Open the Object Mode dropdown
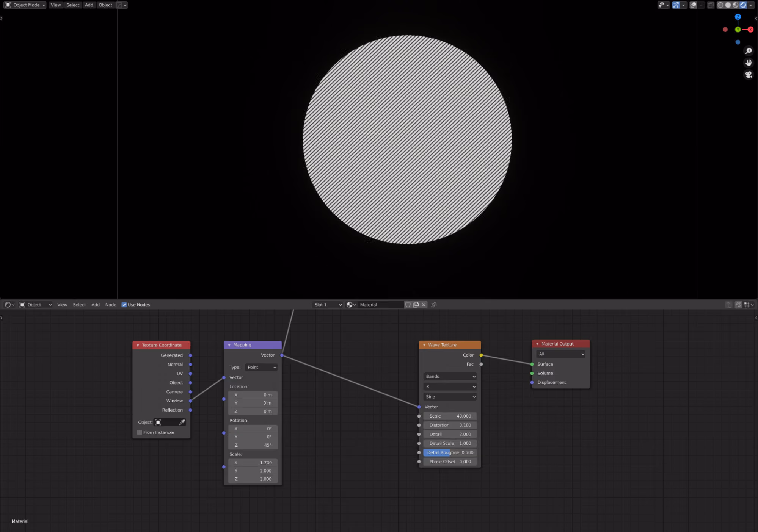 point(25,5)
